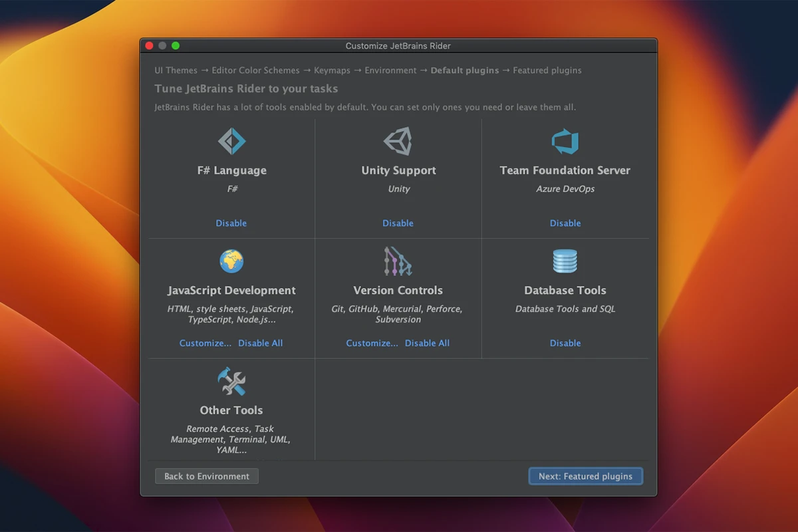Disable the Database Tools plugin

[565, 343]
